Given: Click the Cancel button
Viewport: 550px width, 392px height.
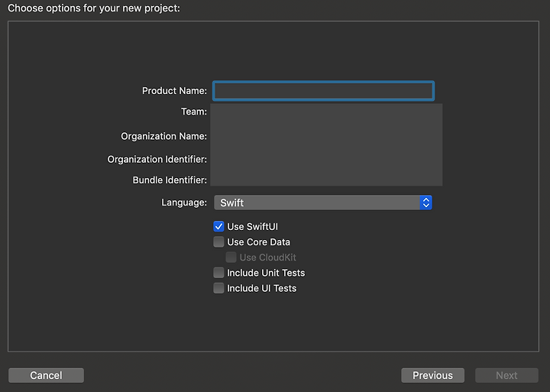Looking at the screenshot, I should click(x=46, y=375).
